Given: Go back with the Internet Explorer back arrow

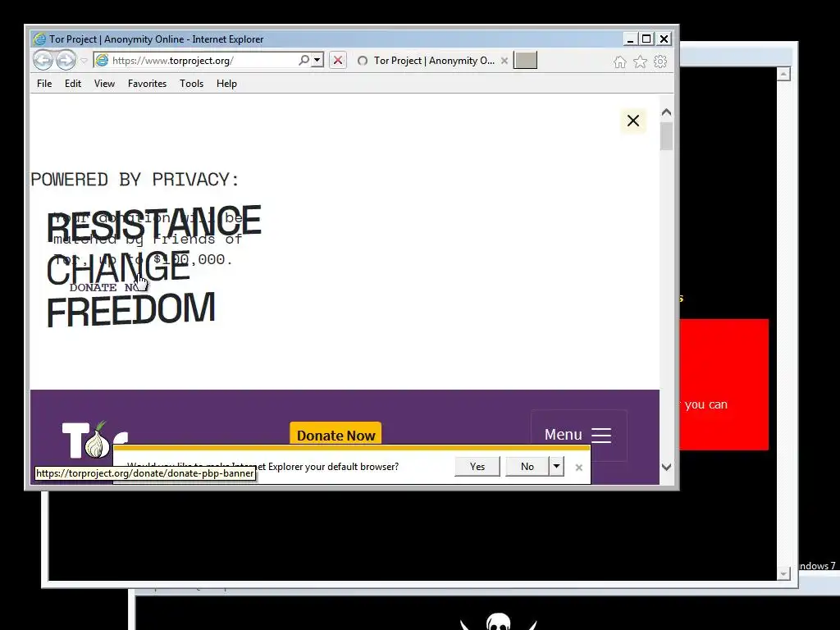Looking at the screenshot, I should click(x=43, y=60).
